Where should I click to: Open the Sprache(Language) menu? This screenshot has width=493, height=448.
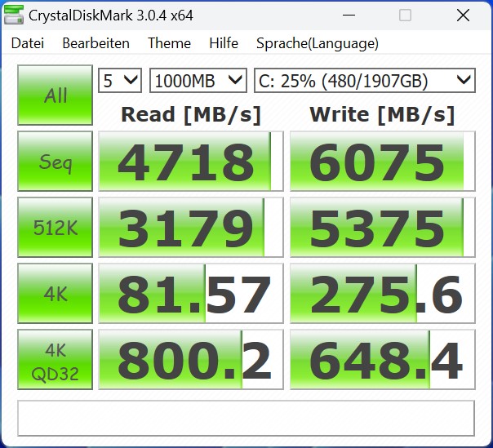pos(317,43)
